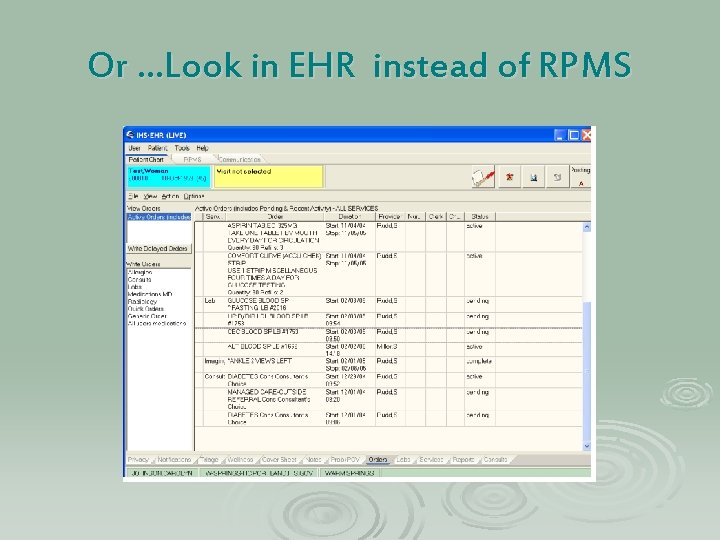Click the orders list scroll up arrow

(x=586, y=227)
